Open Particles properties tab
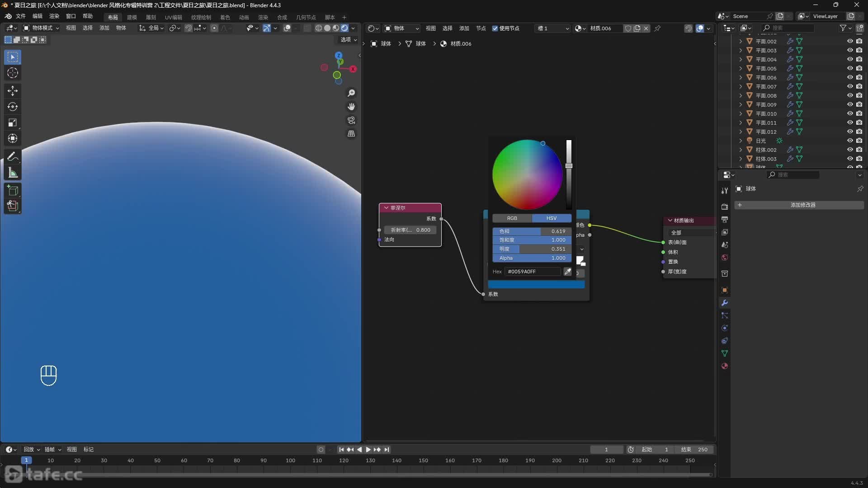Viewport: 868px width, 488px height. pyautogui.click(x=725, y=315)
